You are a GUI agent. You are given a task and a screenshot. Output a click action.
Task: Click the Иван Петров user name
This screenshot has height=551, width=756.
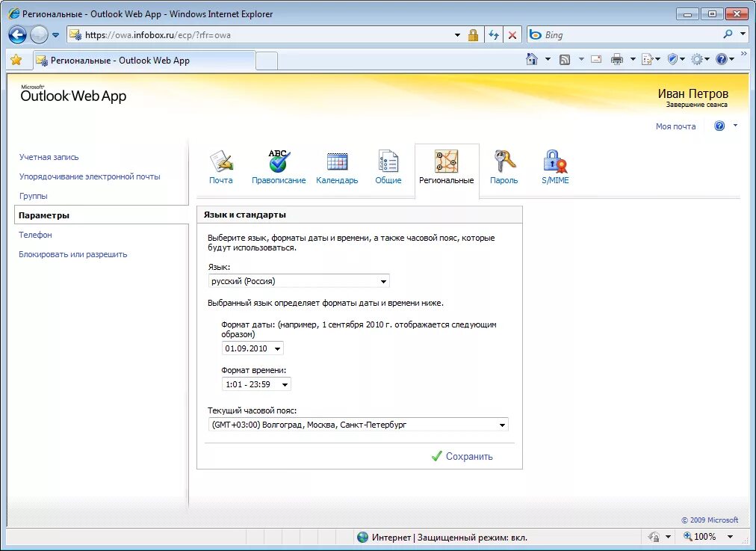pos(693,93)
